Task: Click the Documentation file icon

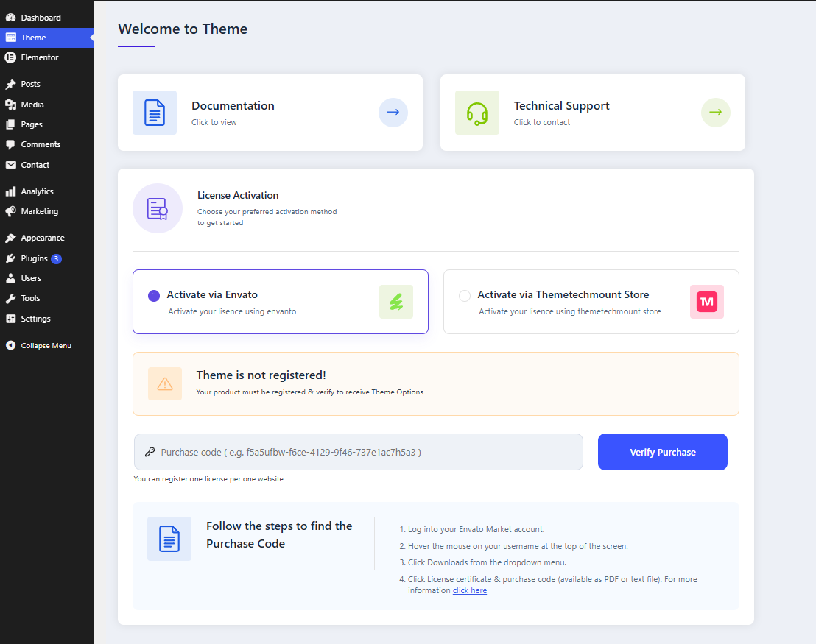Action: pos(155,113)
